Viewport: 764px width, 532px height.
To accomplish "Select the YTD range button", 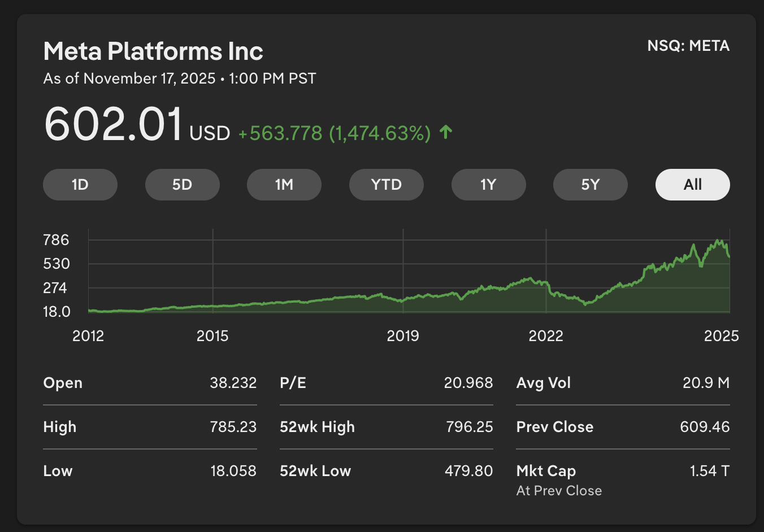I will tap(387, 185).
